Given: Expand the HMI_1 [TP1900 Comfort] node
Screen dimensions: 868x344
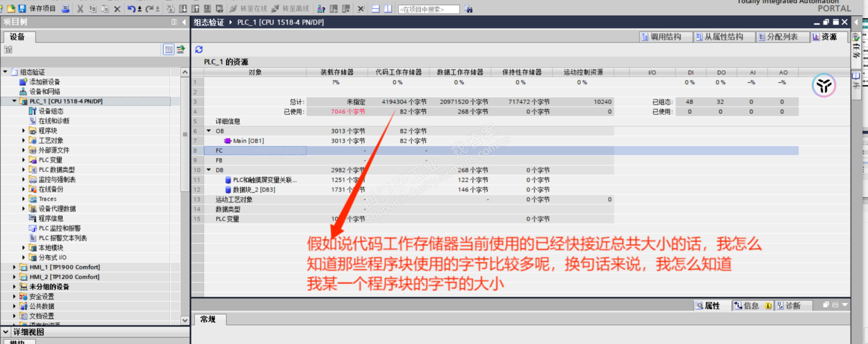Looking at the screenshot, I should (15, 267).
